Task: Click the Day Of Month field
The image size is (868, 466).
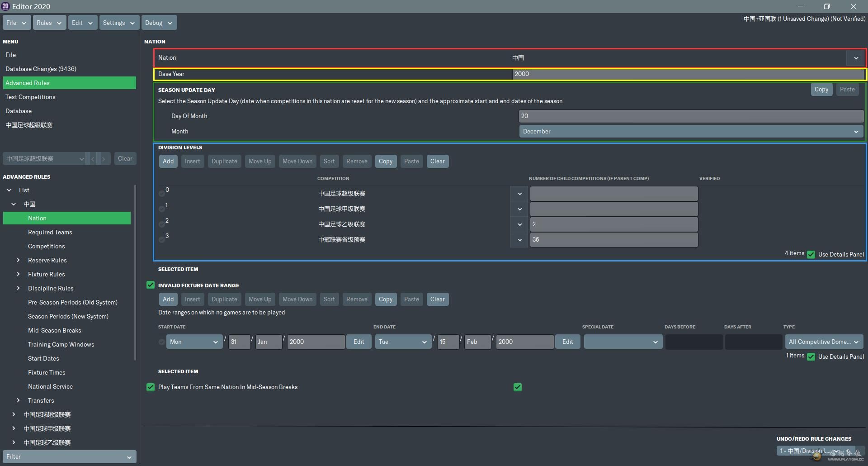Action: tap(691, 116)
